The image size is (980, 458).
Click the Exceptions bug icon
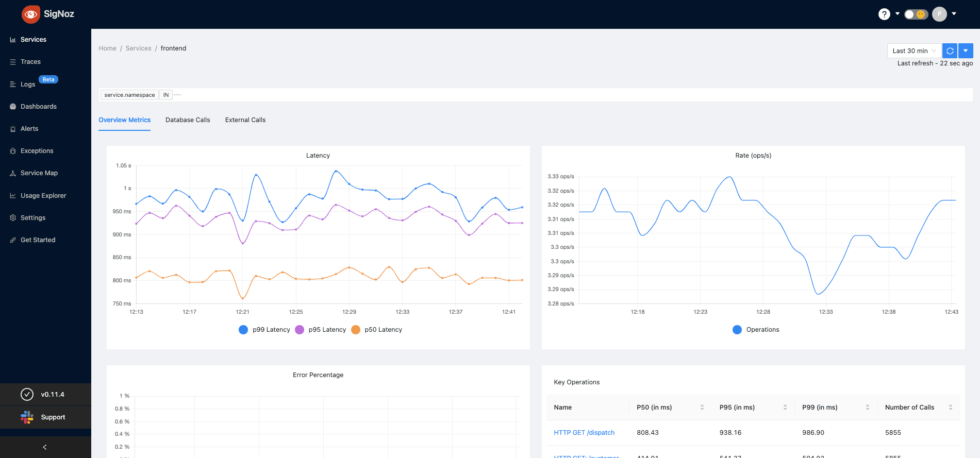[13, 151]
